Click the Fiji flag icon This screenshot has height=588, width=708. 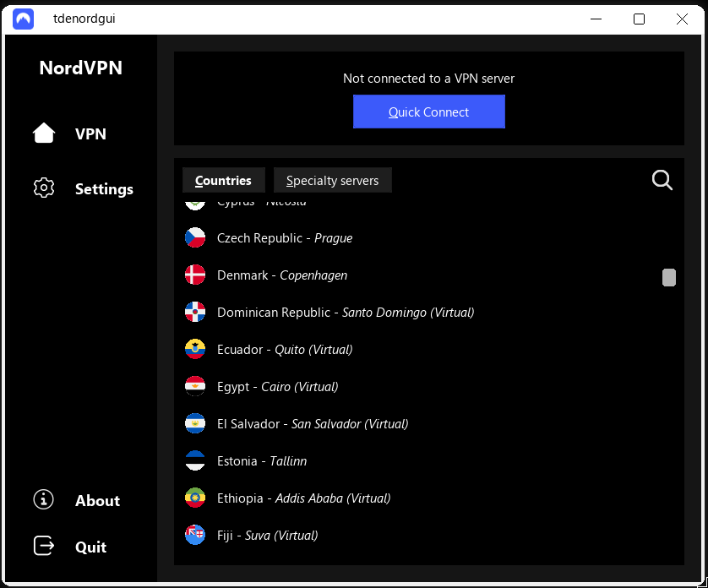[195, 535]
